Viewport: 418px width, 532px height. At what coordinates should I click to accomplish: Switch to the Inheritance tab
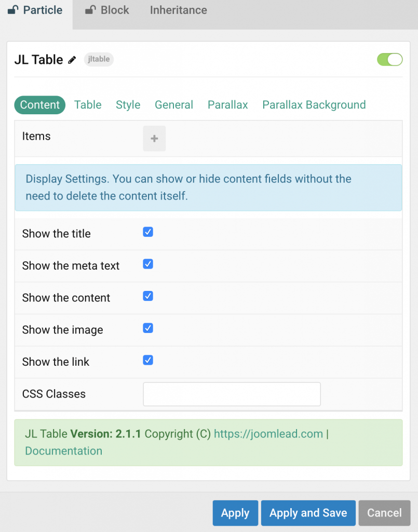[x=178, y=10]
